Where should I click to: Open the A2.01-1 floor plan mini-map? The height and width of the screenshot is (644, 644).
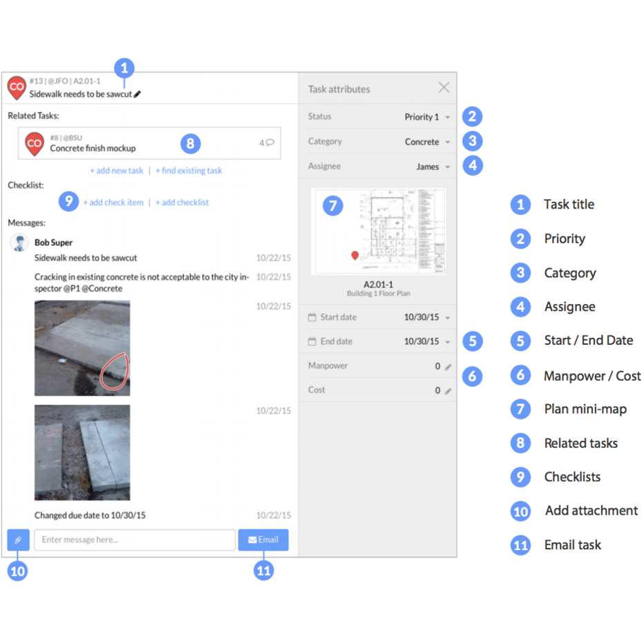coord(378,231)
